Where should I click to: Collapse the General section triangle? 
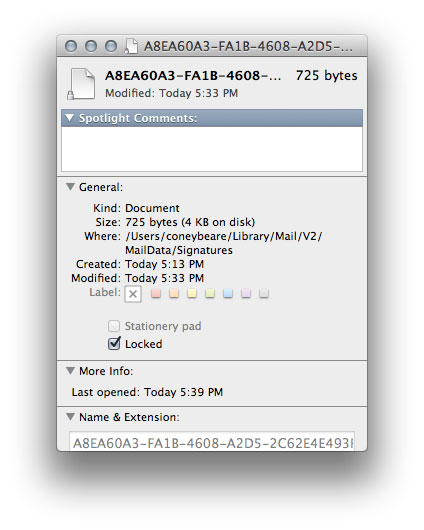(70, 187)
